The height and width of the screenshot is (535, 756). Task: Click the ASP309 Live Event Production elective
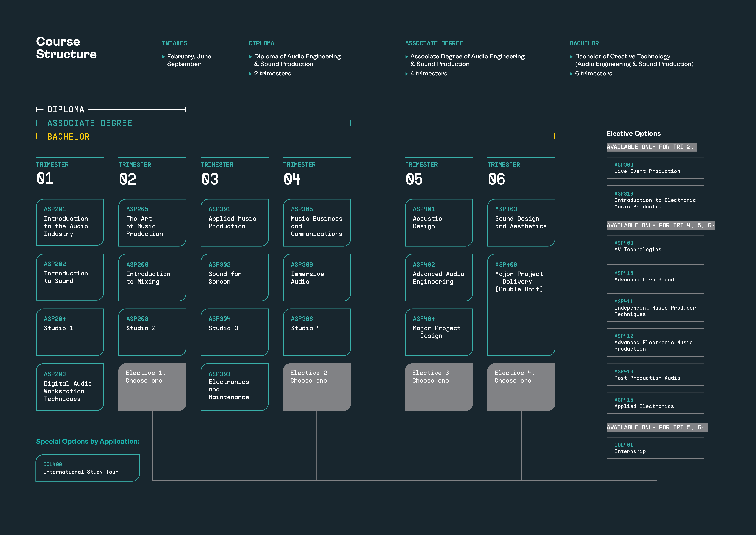(655, 168)
